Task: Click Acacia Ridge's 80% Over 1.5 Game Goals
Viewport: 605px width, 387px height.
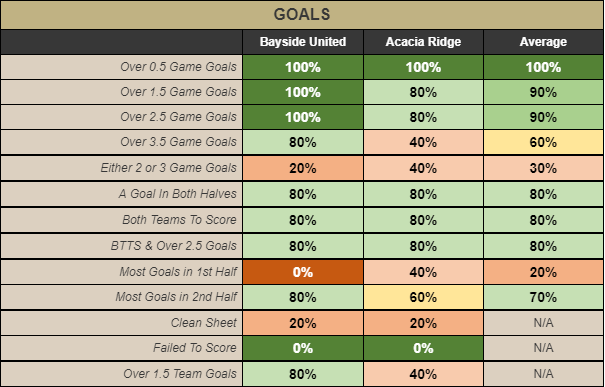Action: [x=423, y=92]
